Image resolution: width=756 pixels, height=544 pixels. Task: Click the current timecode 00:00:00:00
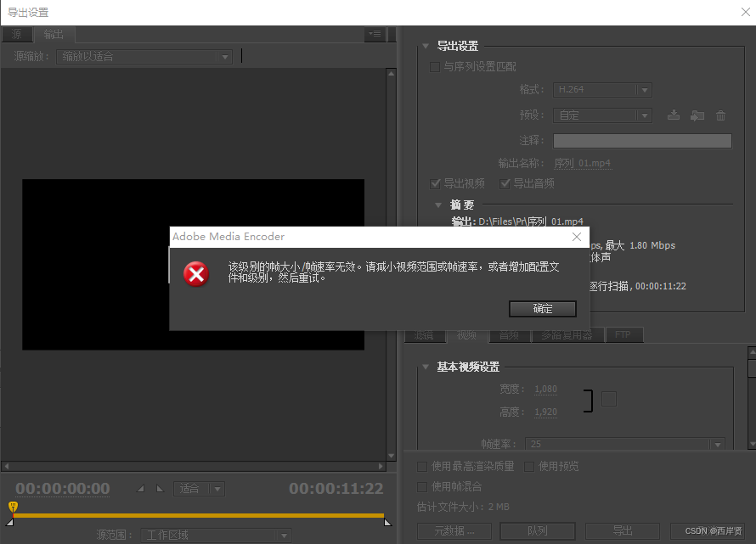pyautogui.click(x=63, y=489)
